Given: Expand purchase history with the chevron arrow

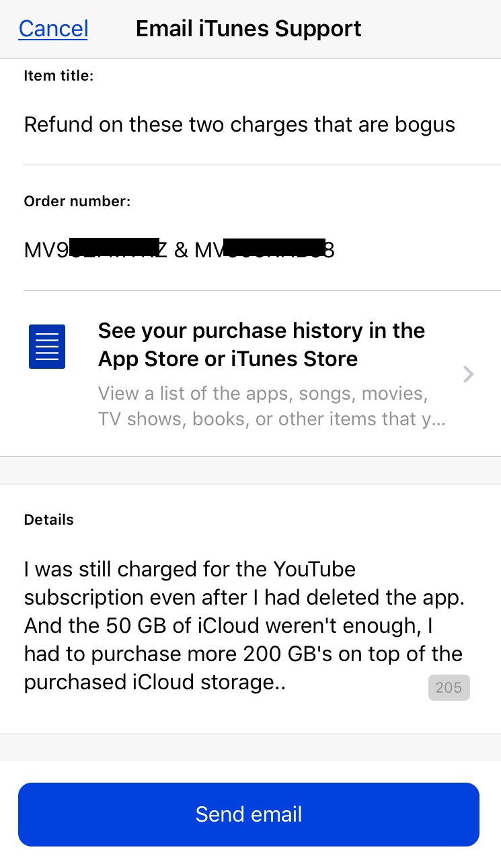Looking at the screenshot, I should click(x=469, y=374).
